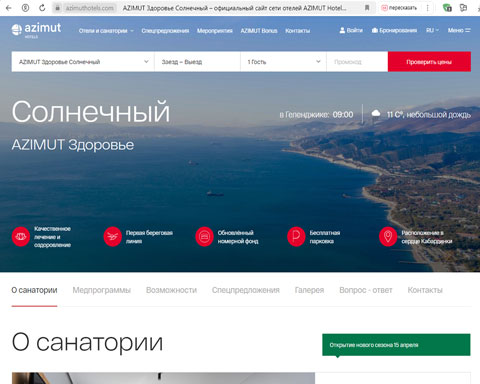Click the Промокод input field

(357, 62)
